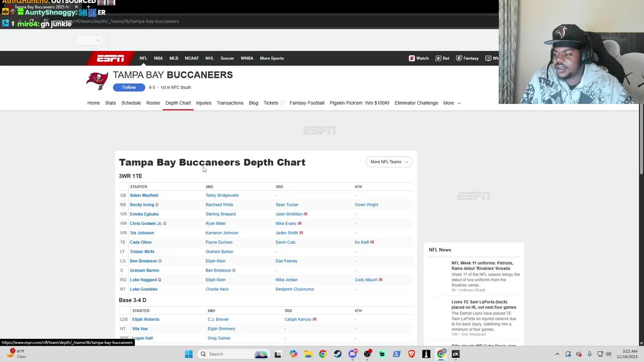This screenshot has height=362, width=644.
Task: Open Cade Otton's player page
Action: [x=140, y=242]
